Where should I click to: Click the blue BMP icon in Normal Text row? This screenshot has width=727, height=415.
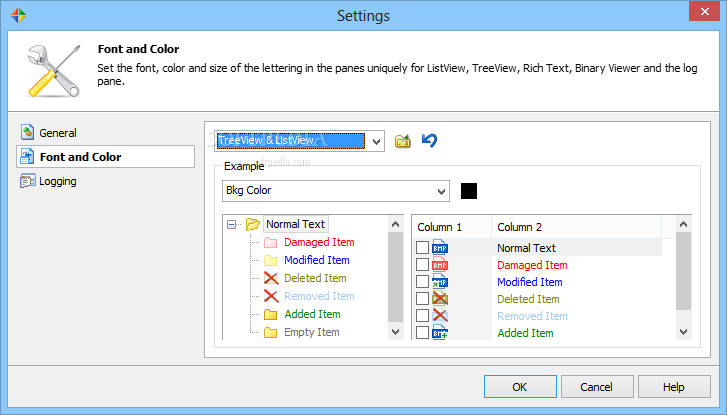[440, 248]
